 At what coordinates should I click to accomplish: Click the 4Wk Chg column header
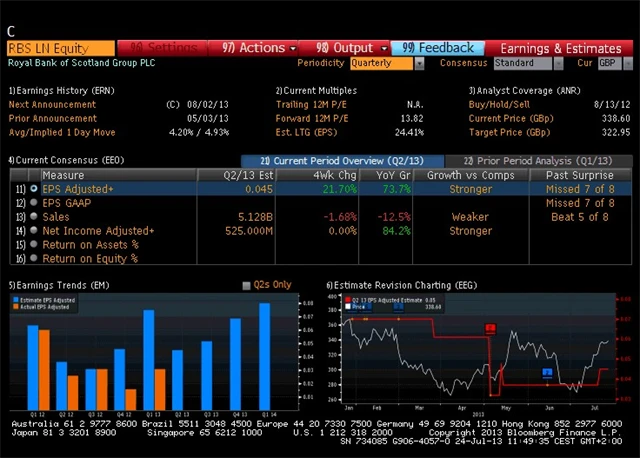point(317,175)
